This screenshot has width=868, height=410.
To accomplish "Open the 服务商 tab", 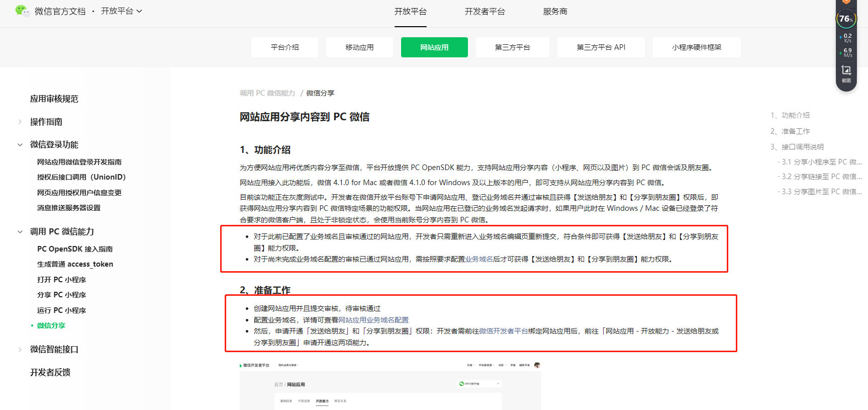I will 555,12.
